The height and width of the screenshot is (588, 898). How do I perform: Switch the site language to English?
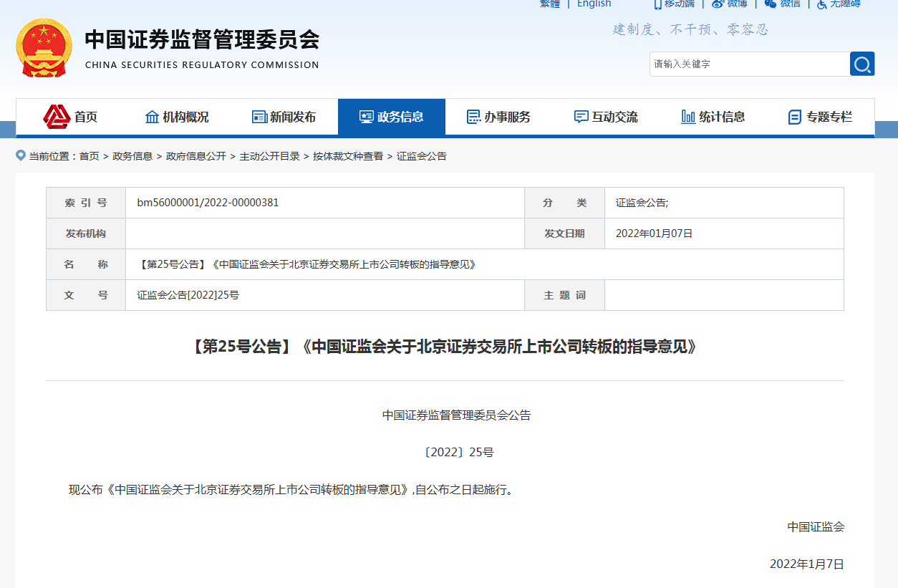594,4
